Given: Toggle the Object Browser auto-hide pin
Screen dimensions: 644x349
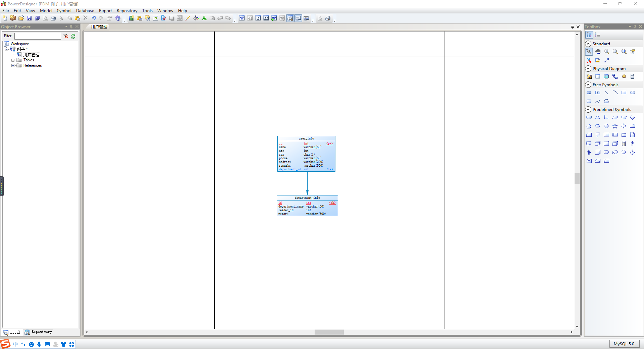Looking at the screenshot, I should [71, 26].
